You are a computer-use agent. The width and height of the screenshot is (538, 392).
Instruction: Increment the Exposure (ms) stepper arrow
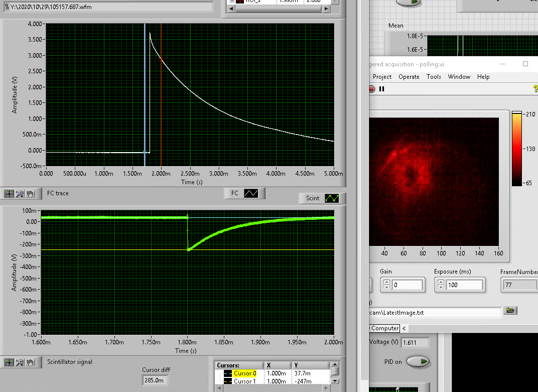(440, 282)
